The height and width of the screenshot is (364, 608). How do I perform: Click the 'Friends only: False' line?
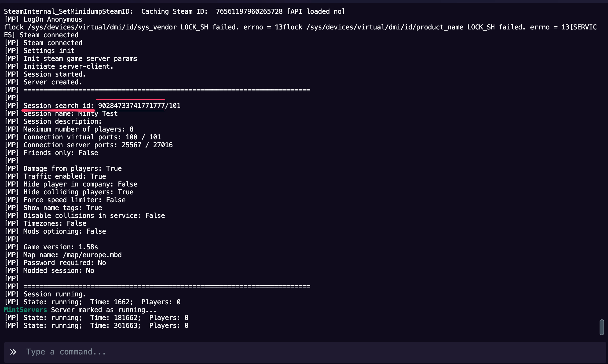[61, 153]
